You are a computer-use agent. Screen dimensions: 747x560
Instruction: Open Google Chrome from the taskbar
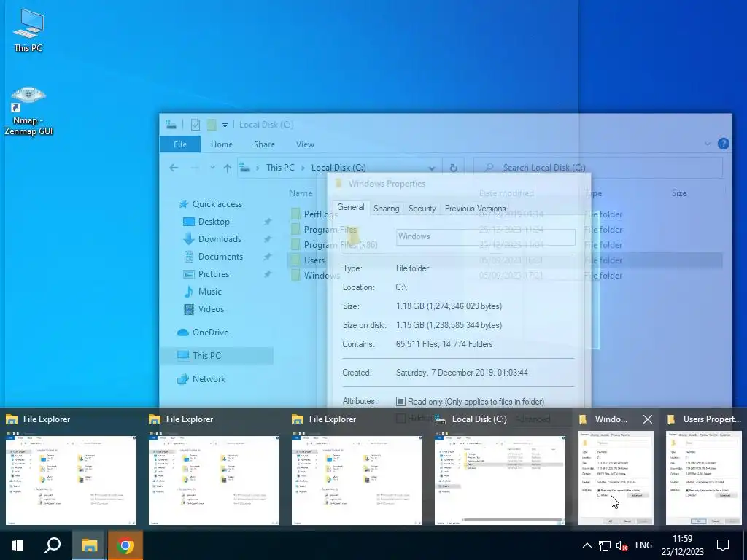click(125, 545)
